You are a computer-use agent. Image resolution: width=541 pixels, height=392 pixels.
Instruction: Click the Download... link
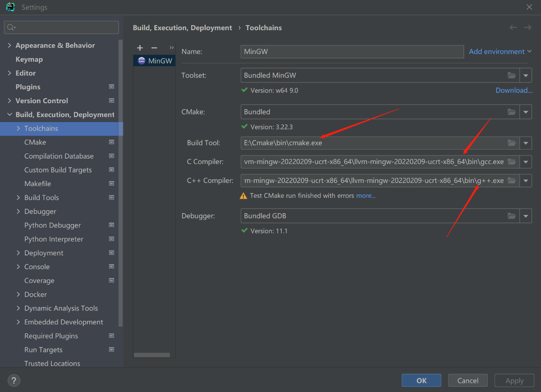514,90
